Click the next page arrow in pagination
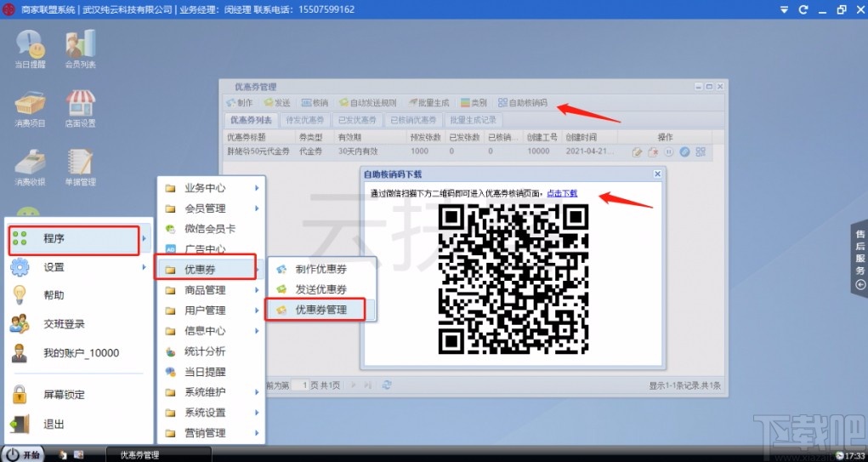This screenshot has width=868, height=462. (x=353, y=385)
